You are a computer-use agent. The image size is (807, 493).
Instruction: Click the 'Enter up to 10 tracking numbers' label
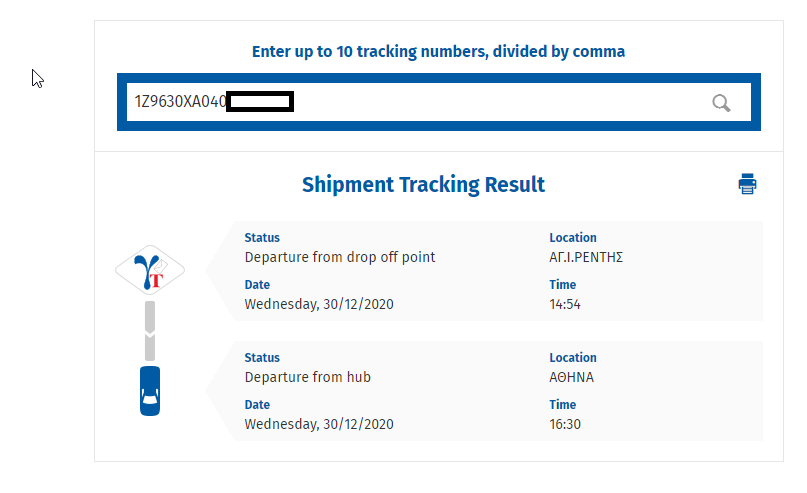tap(438, 51)
